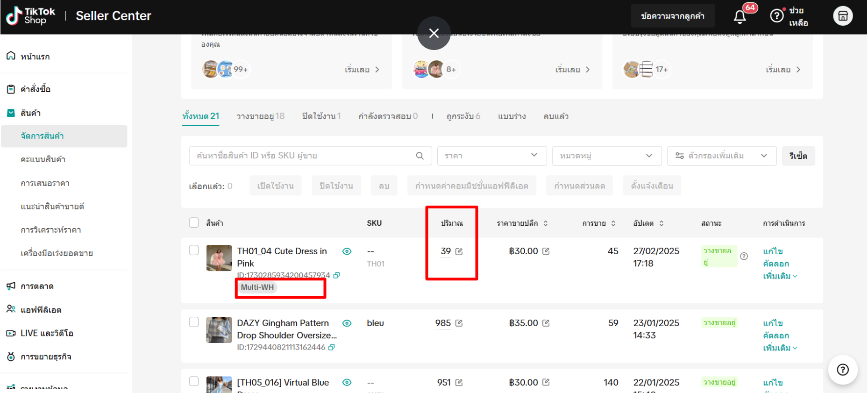Click เริ่มเลย on the 99+ card
The image size is (868, 393).
pos(362,70)
